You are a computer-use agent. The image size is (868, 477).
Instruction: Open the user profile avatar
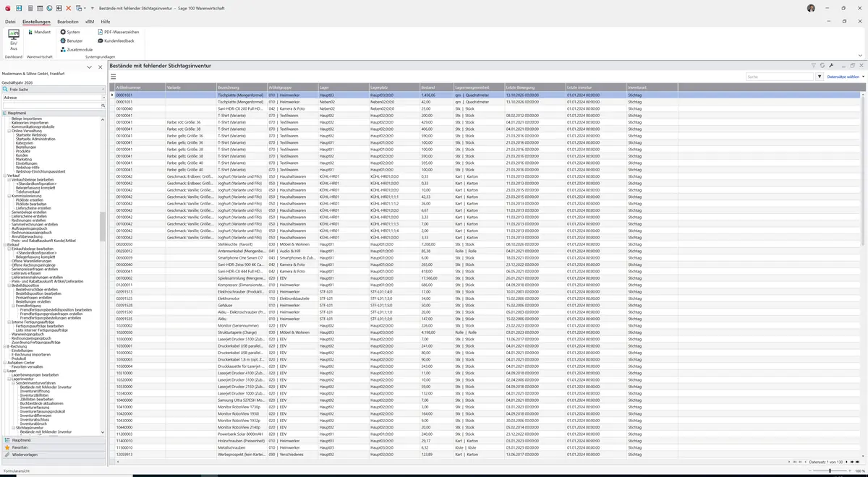[x=811, y=8]
